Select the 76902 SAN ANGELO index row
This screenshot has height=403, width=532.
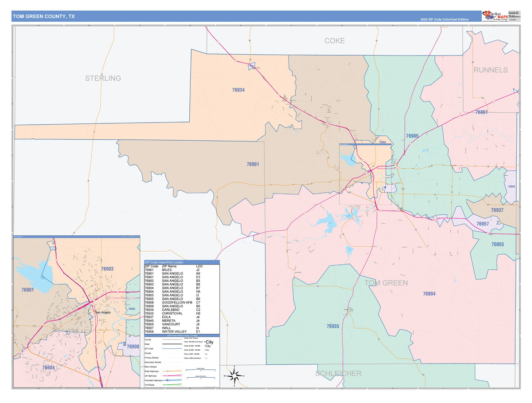tap(181, 281)
